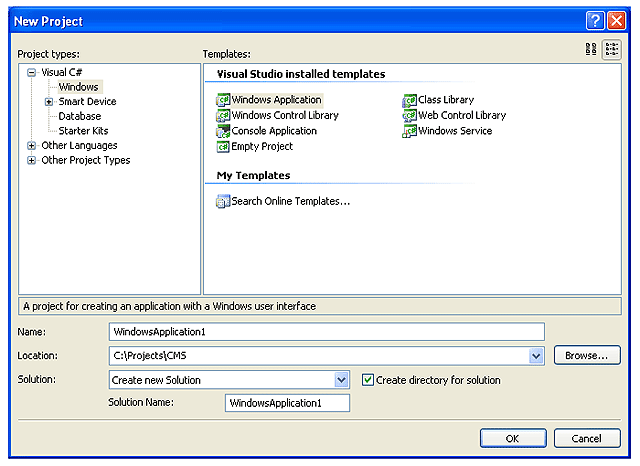Open the Solution dropdown arrow
This screenshot has width=640, height=466.
click(342, 380)
